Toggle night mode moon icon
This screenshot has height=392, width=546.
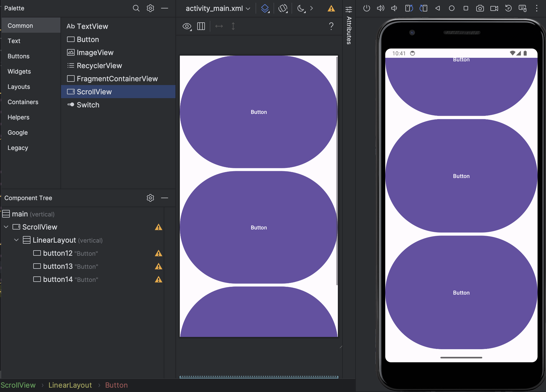tap(301, 8)
